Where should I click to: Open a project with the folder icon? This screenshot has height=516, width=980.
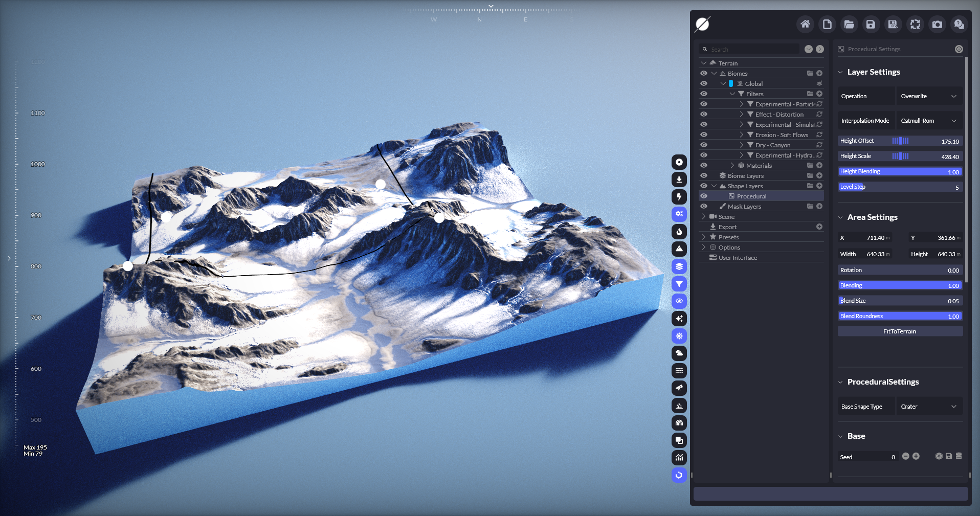tap(849, 24)
